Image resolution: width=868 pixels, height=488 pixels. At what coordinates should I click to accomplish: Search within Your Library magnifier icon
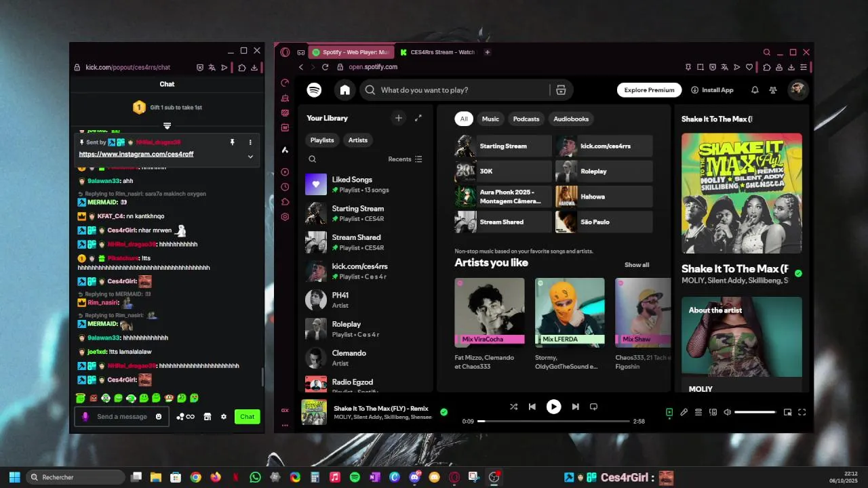pyautogui.click(x=313, y=159)
